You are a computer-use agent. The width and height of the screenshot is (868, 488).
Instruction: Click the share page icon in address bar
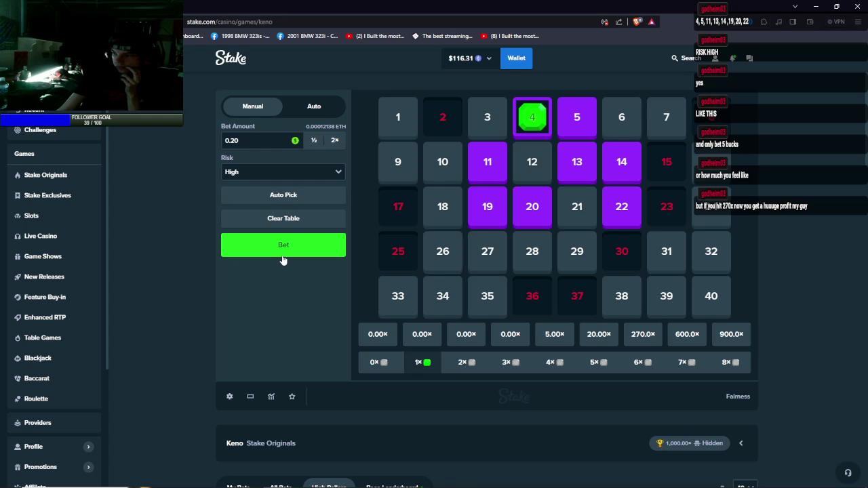tap(618, 22)
